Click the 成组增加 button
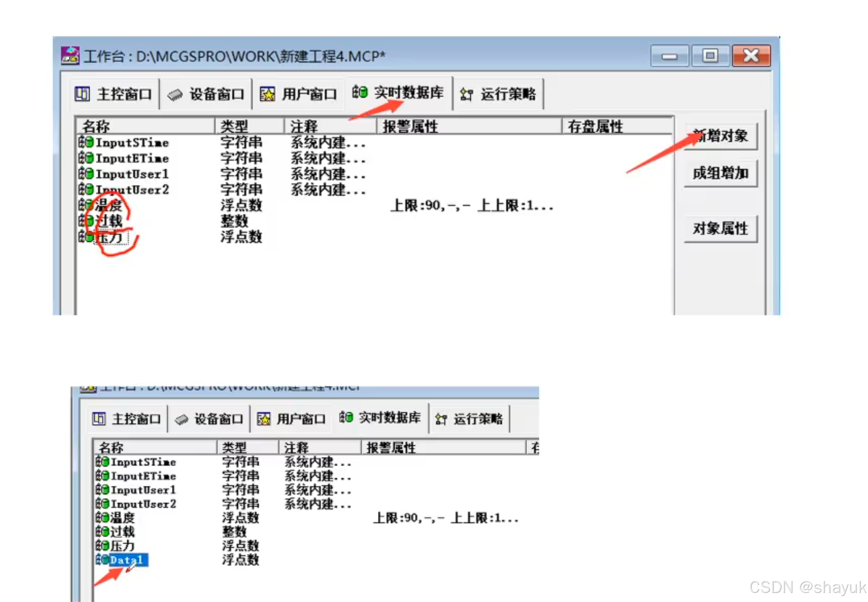 720,173
